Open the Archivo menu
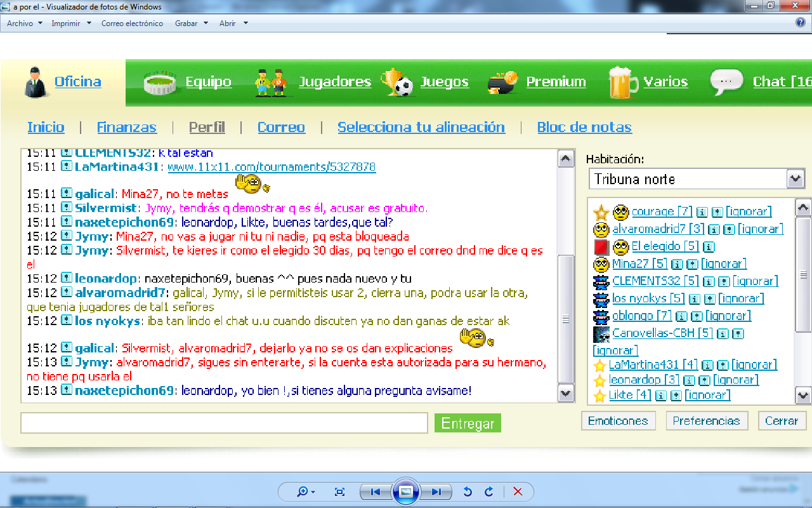 (24, 23)
